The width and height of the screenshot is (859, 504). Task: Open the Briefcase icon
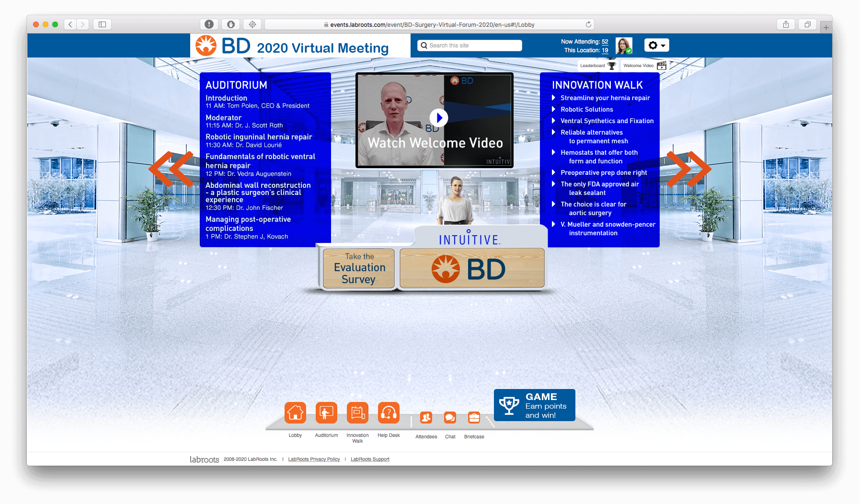474,418
